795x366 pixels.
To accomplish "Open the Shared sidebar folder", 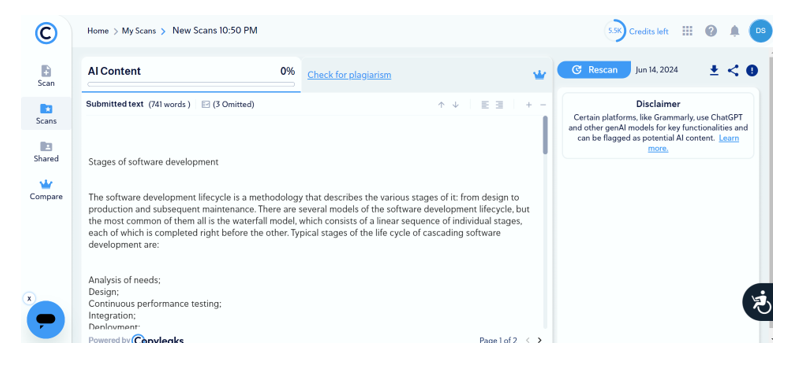I will pos(46,152).
